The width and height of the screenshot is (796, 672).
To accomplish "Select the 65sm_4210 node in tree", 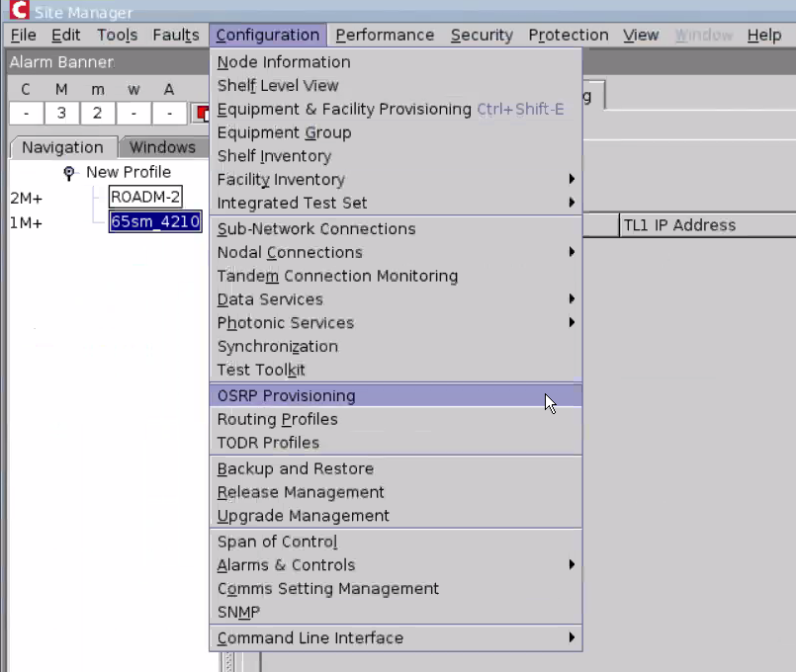I will [x=155, y=221].
